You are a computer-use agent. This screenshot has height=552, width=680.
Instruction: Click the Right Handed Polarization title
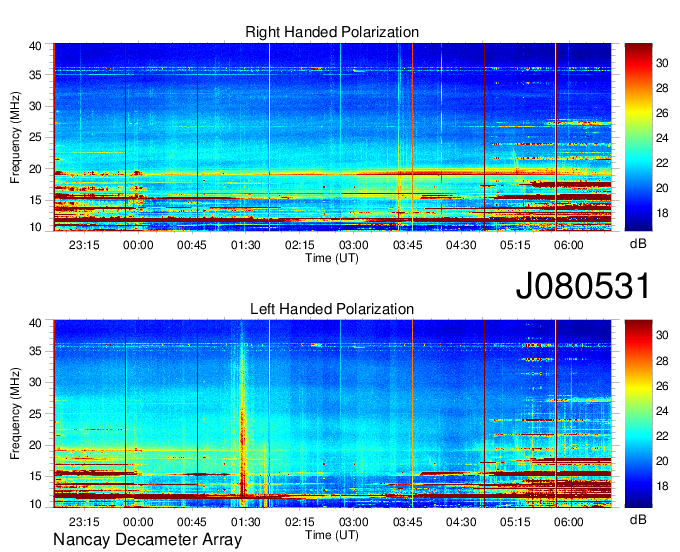[332, 32]
